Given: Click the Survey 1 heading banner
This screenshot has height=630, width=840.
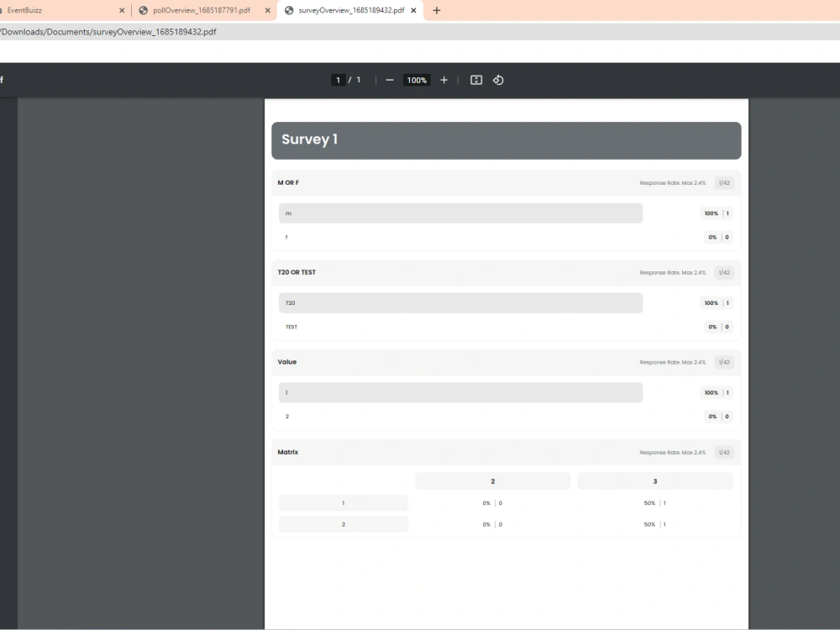Looking at the screenshot, I should [506, 140].
